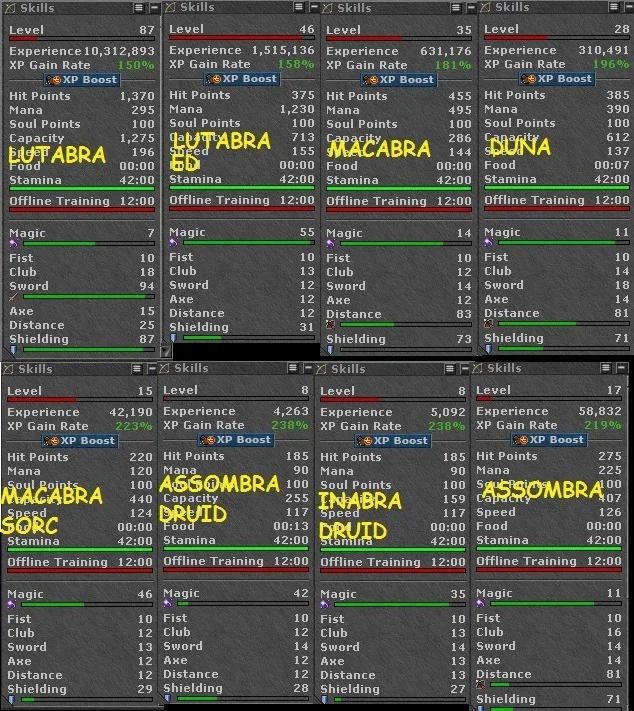Image resolution: width=634 pixels, height=711 pixels.
Task: Click the Shielding shield icon in the Level 87 panel
Action: (x=14, y=350)
